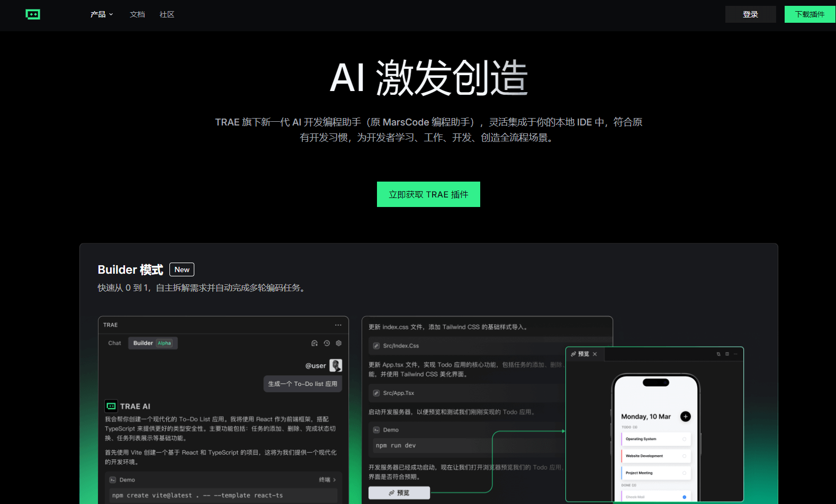Check the Project Meeting task circle
Image resolution: width=836 pixels, height=504 pixels.
point(684,473)
